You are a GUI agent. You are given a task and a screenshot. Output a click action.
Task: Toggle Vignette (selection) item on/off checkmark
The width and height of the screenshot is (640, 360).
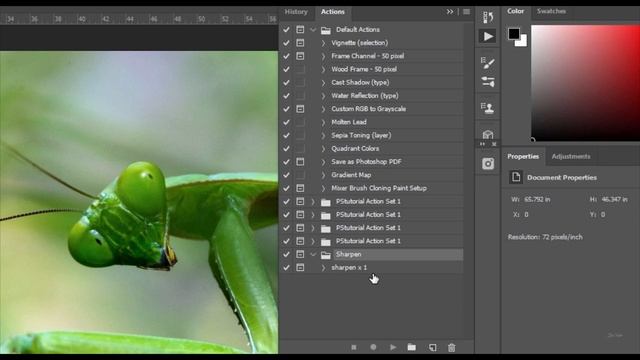point(286,43)
